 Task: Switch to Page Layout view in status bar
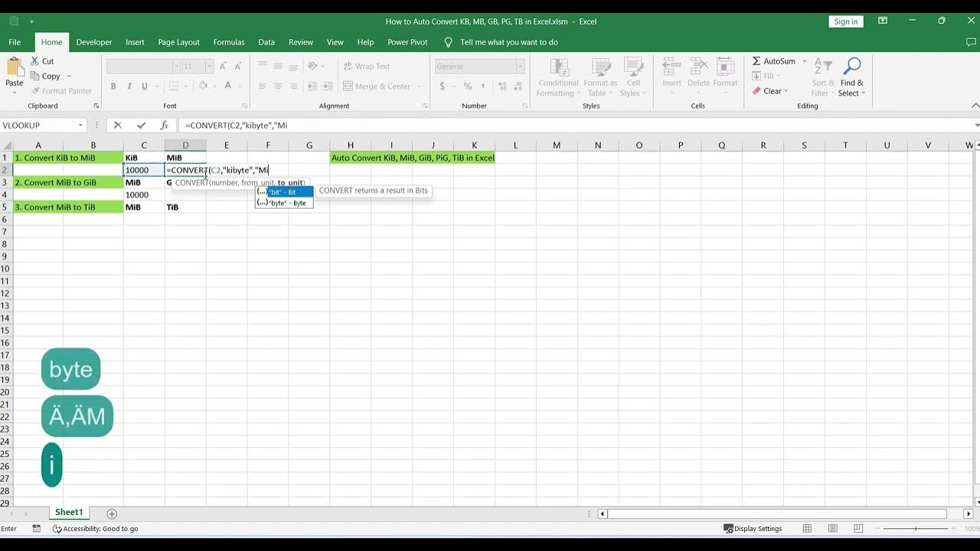(x=832, y=529)
